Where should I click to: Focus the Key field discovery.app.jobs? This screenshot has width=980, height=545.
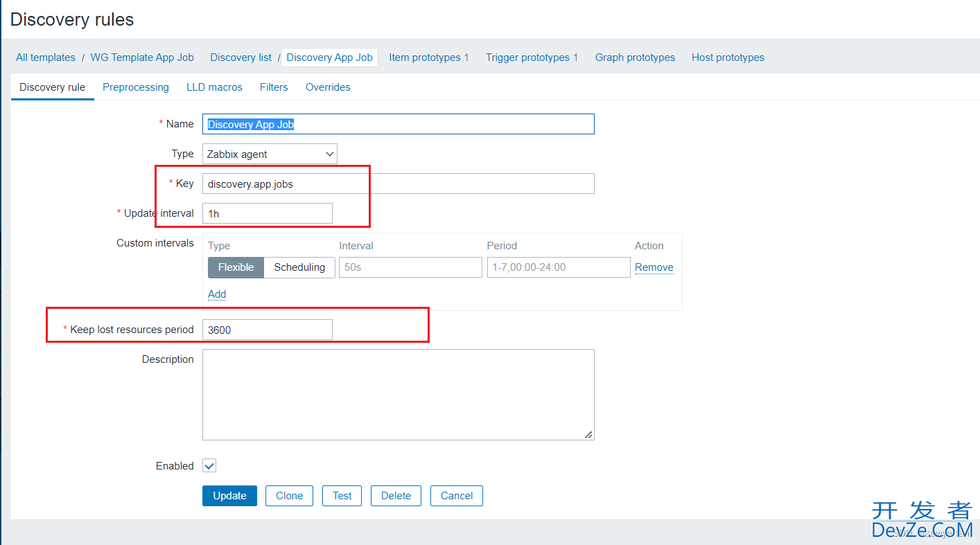398,184
